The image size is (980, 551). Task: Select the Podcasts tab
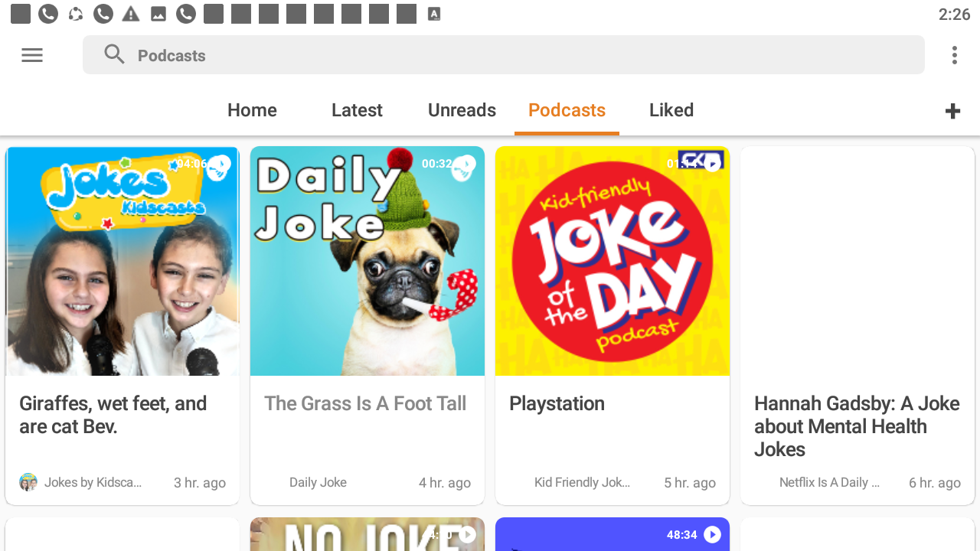click(x=567, y=110)
